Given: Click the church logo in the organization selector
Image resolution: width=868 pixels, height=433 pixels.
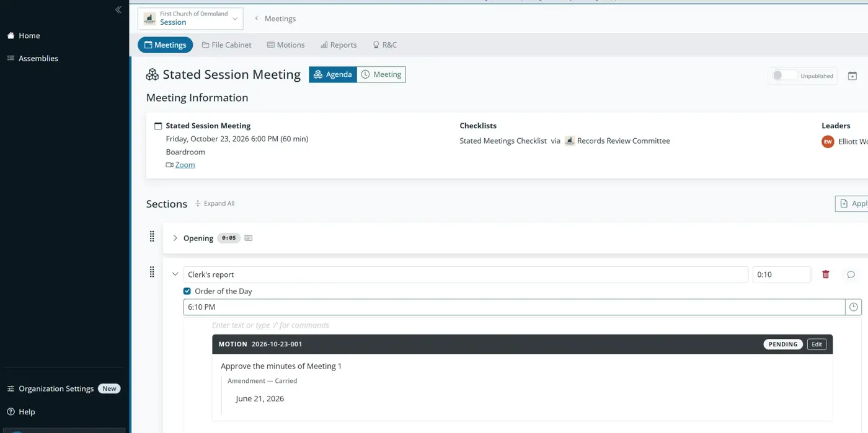Looking at the screenshot, I should pos(149,19).
